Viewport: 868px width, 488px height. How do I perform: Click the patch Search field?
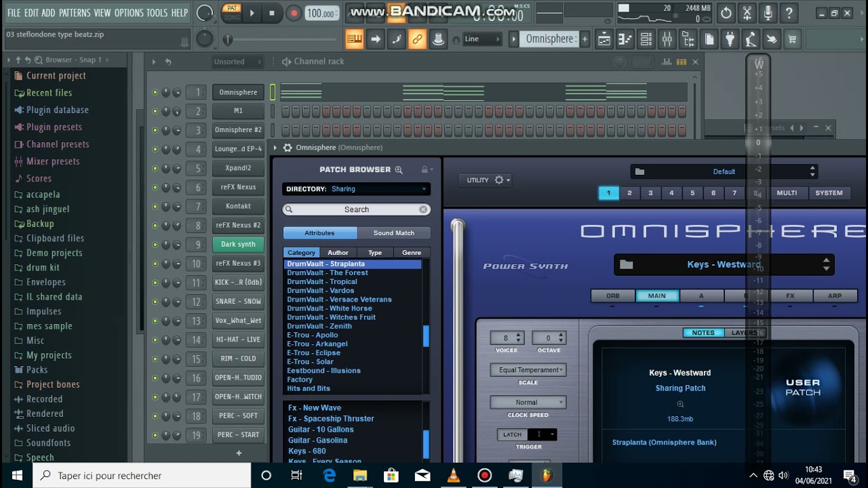pyautogui.click(x=356, y=210)
